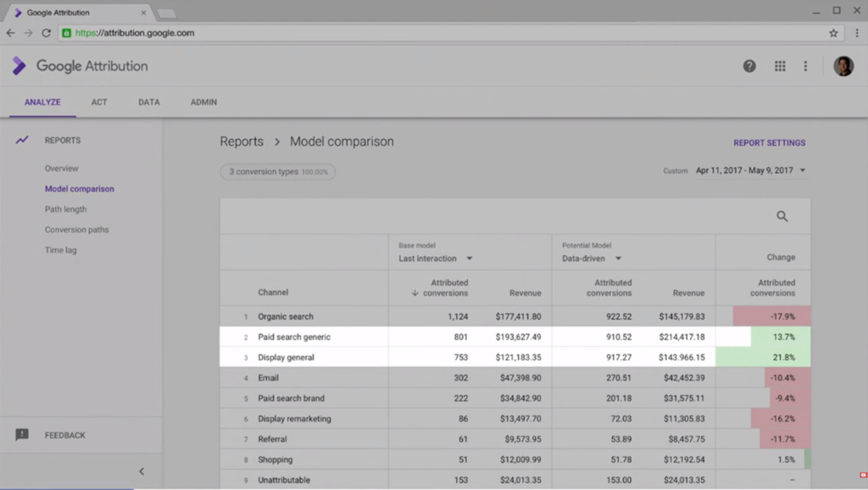Click the 13.7% change cell
Screen dimensions: 868x490
tap(781, 337)
